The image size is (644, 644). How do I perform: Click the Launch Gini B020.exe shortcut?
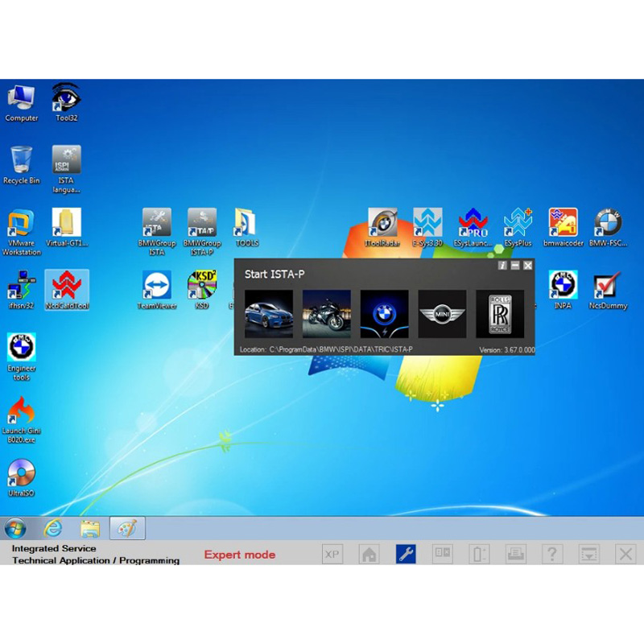coord(21,420)
